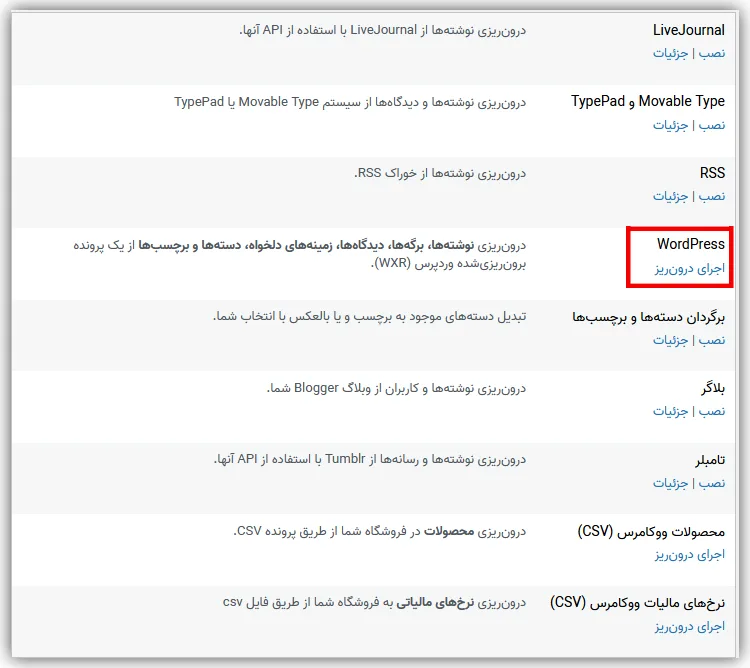
Task: Click the محصولات CSV description text
Action: [x=380, y=531]
